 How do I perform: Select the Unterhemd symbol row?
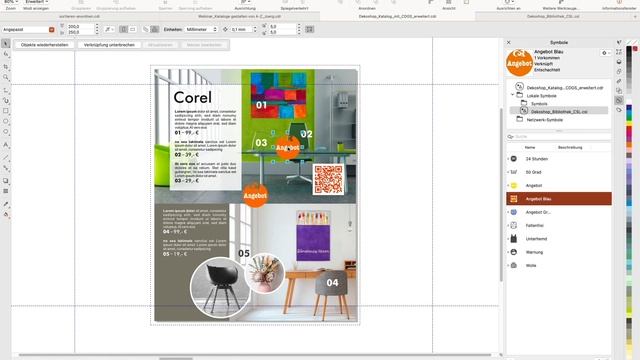(559, 239)
